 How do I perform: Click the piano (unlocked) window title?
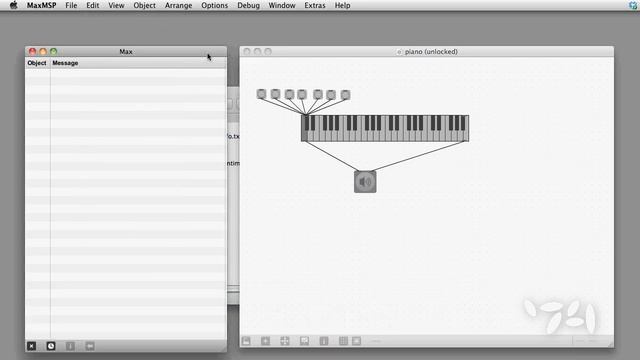(x=431, y=52)
